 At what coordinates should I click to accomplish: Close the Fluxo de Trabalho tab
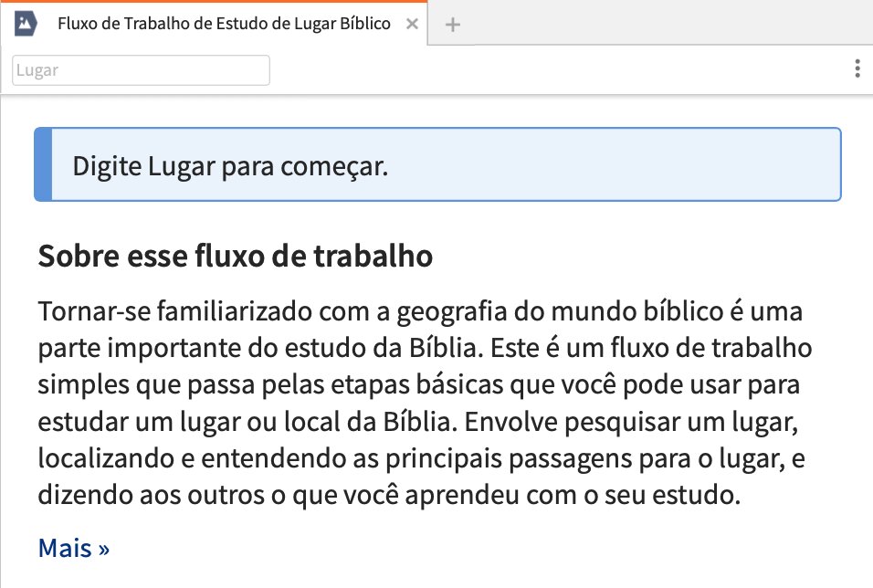pyautogui.click(x=412, y=24)
